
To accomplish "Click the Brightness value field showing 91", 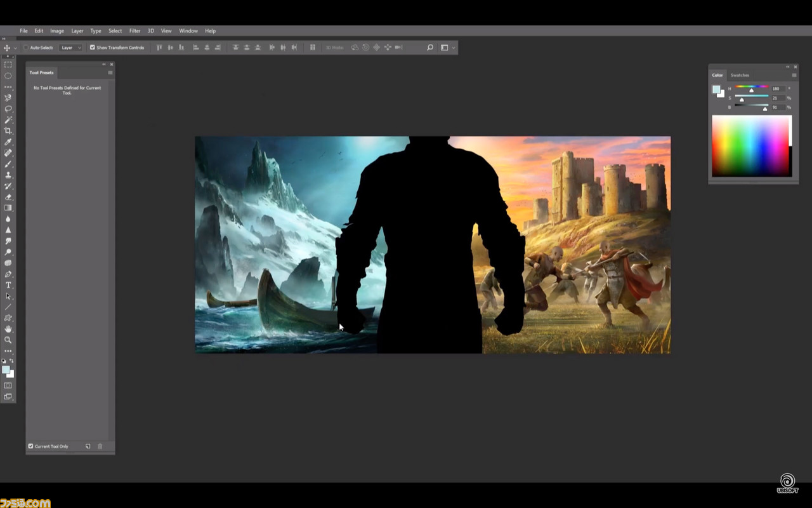I will pyautogui.click(x=777, y=107).
